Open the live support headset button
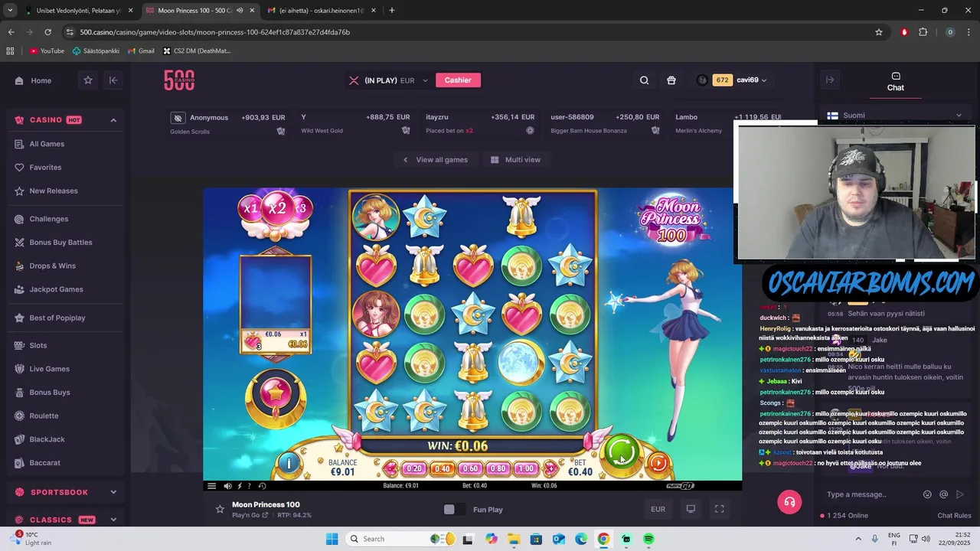 click(x=789, y=502)
